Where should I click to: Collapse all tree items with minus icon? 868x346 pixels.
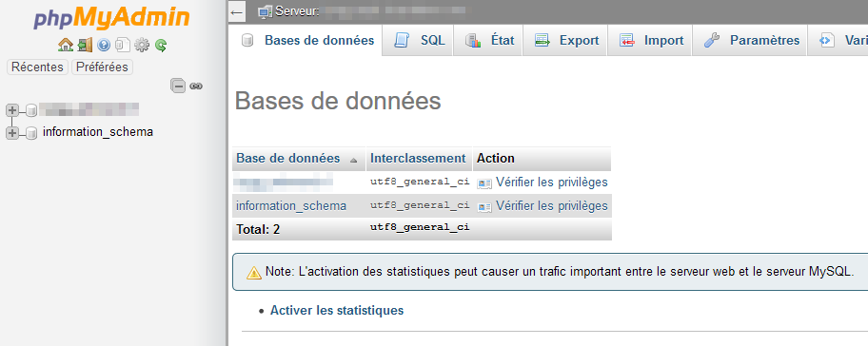pyautogui.click(x=178, y=86)
